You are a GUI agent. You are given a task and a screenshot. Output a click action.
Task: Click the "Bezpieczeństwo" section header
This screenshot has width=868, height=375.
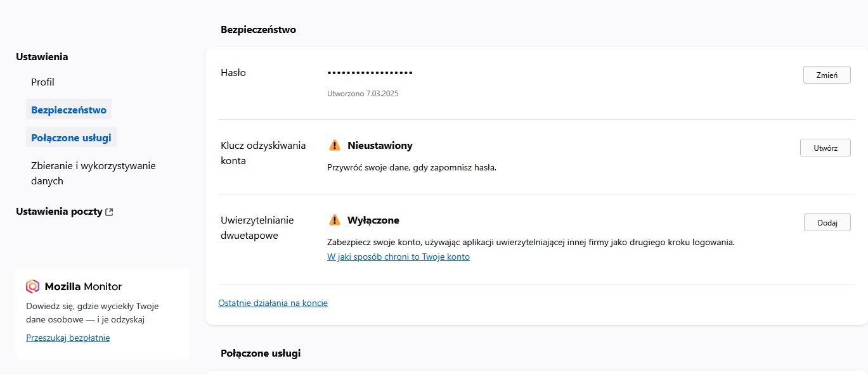(x=258, y=29)
